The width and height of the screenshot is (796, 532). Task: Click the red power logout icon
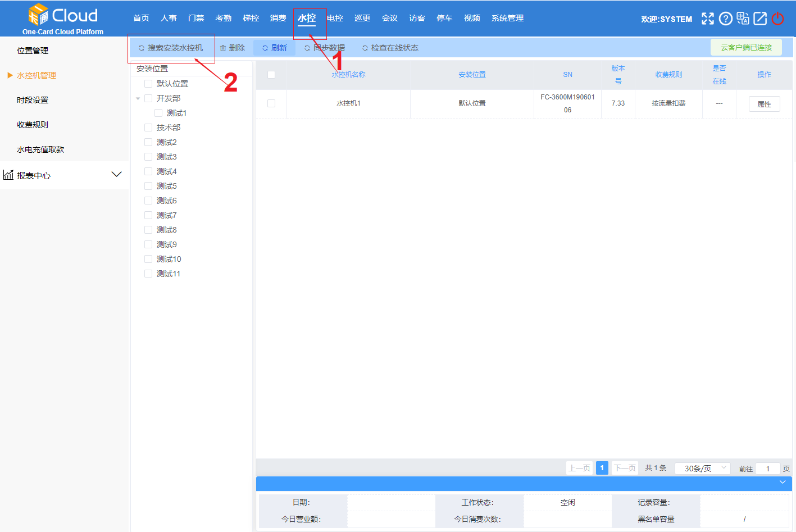click(x=777, y=19)
